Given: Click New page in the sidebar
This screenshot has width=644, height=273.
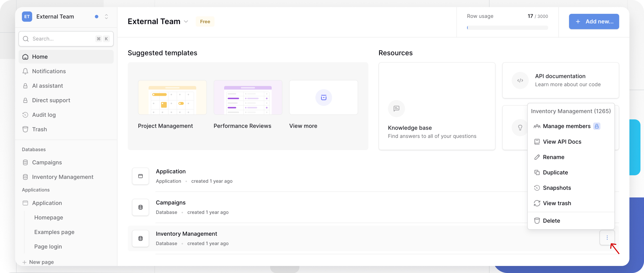Looking at the screenshot, I should click(x=41, y=262).
